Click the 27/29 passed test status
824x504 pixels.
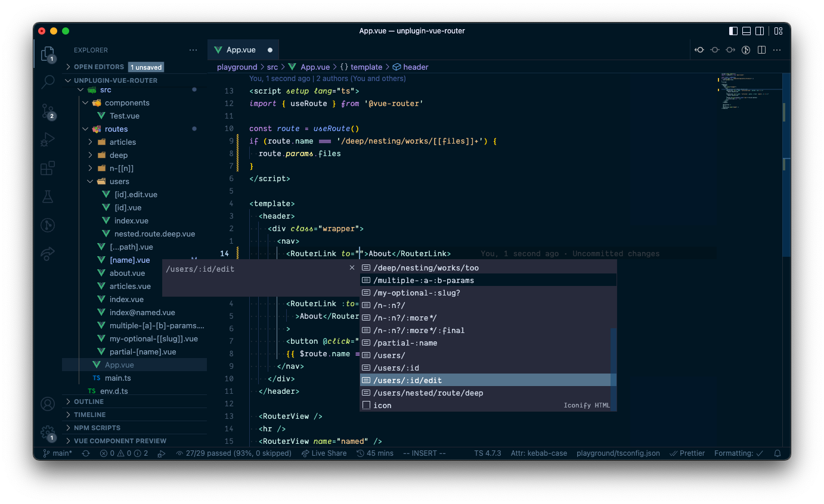click(234, 453)
